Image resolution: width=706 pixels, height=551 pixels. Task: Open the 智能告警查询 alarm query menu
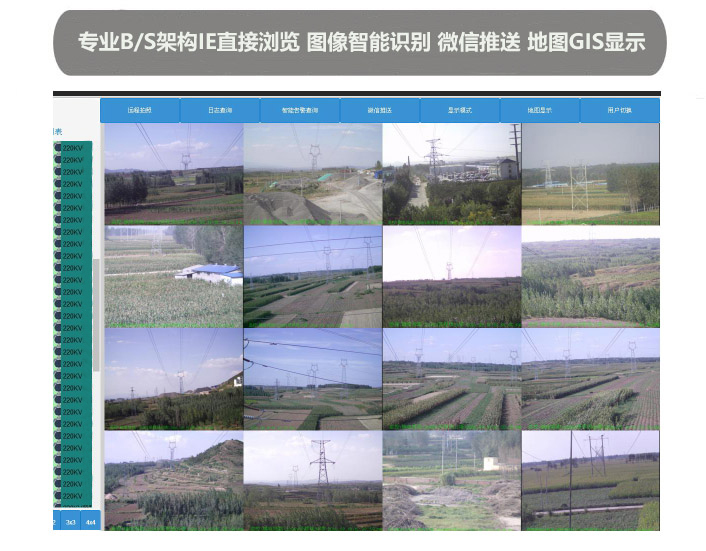point(300,111)
